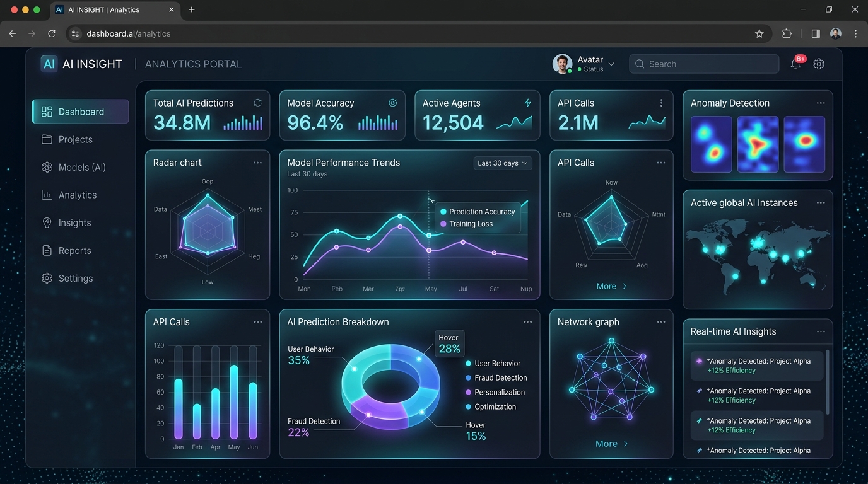
Task: Open a new browser tab
Action: [x=192, y=9]
